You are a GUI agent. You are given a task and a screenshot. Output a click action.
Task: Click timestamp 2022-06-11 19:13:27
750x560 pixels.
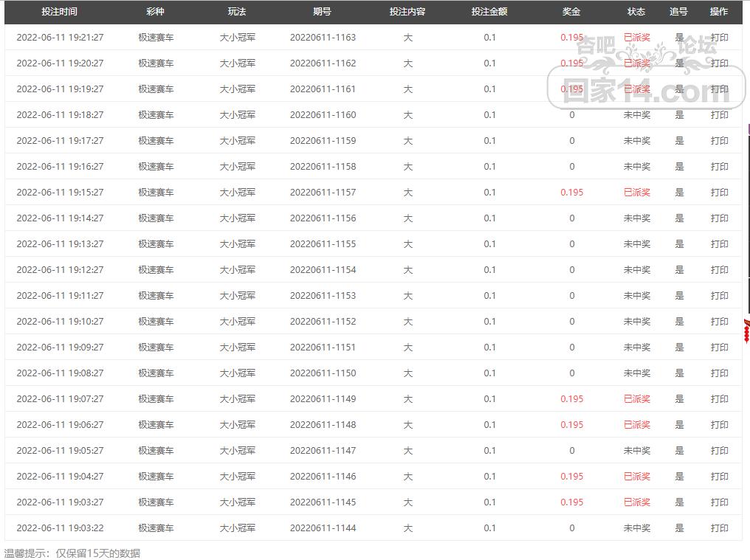click(x=60, y=244)
